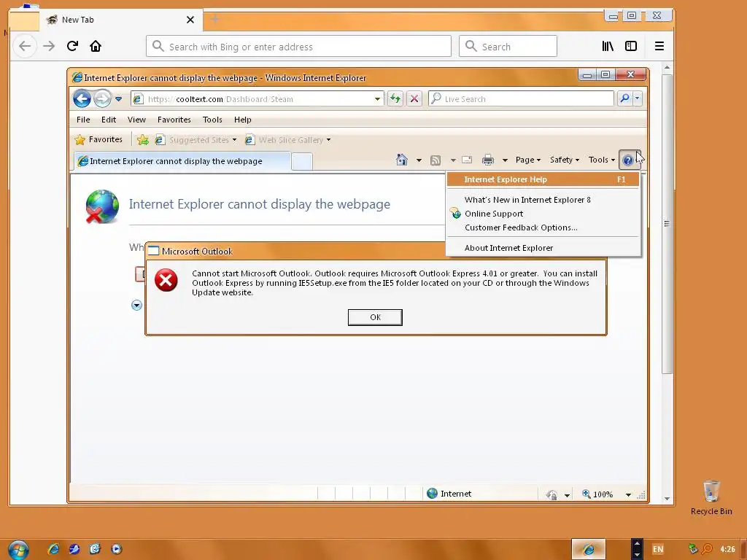Click the IE Home icon
The image size is (747, 560).
(x=402, y=160)
